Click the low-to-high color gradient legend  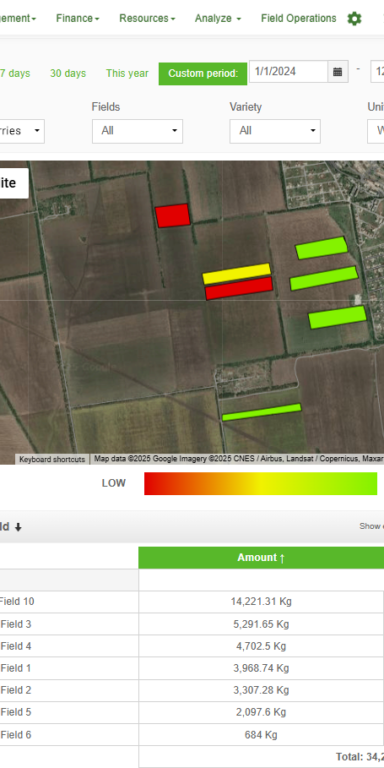261,483
